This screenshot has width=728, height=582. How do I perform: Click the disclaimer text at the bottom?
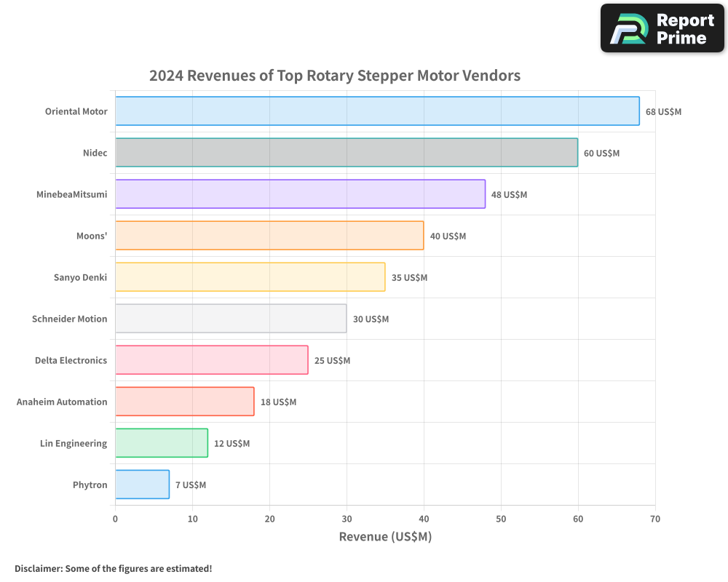[113, 569]
